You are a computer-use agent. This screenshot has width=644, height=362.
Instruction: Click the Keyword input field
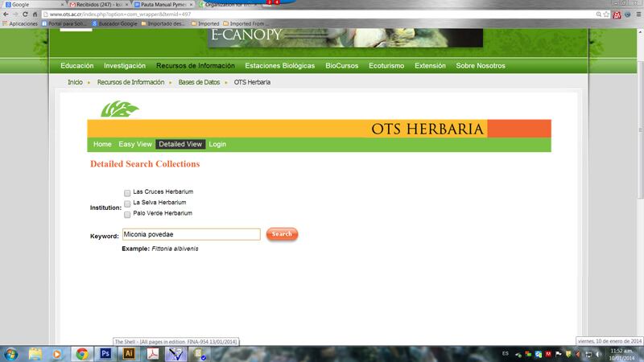(x=190, y=235)
